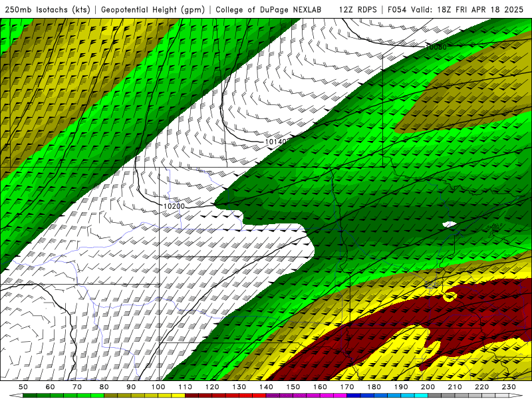Click the 50 label on the color scale
This screenshot has height=399, width=532.
pos(23,387)
